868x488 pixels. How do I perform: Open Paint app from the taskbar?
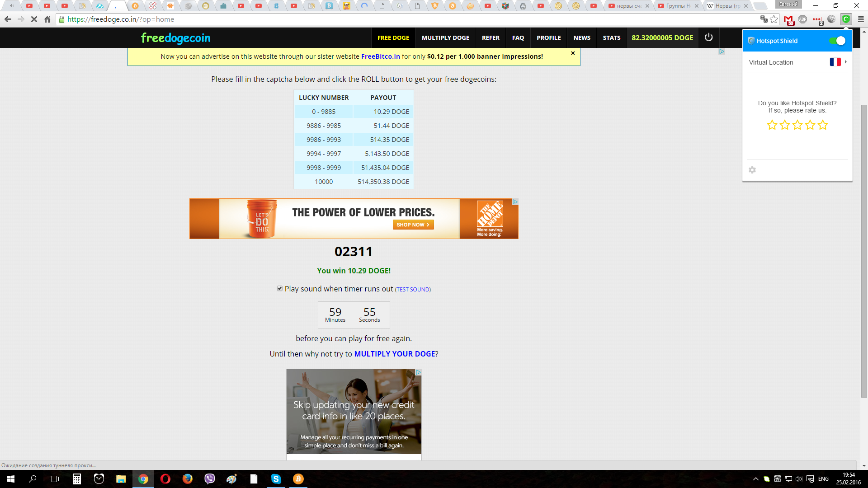[232, 479]
